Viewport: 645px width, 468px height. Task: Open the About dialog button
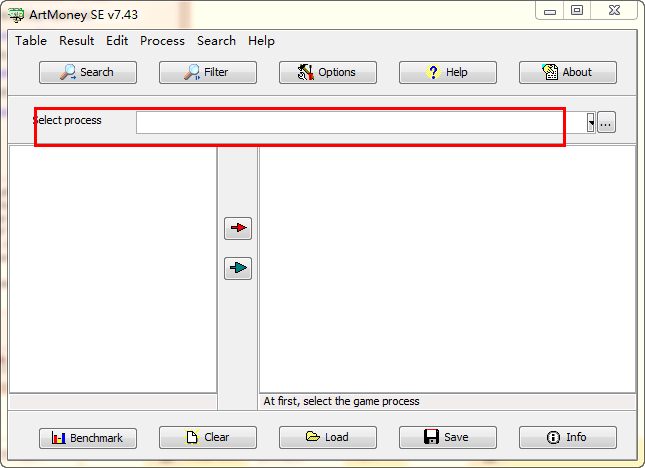(568, 72)
